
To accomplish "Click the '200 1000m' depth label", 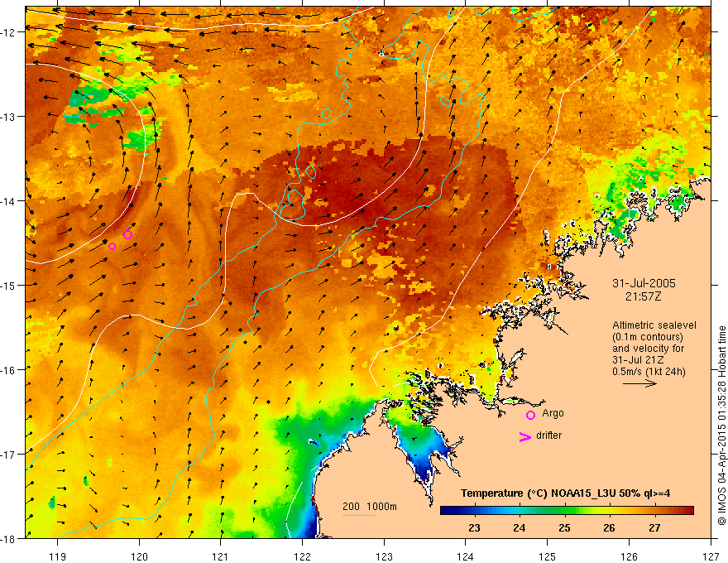I will tap(370, 507).
